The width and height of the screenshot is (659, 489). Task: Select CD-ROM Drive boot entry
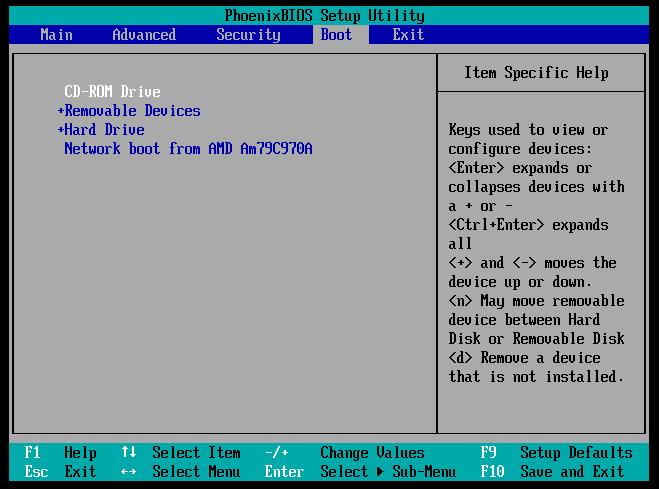(x=112, y=92)
